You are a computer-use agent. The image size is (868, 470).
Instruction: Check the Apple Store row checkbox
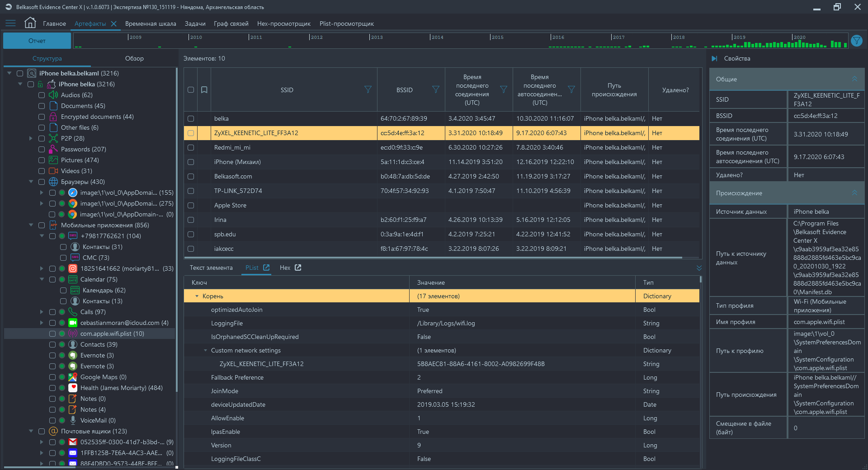(191, 205)
